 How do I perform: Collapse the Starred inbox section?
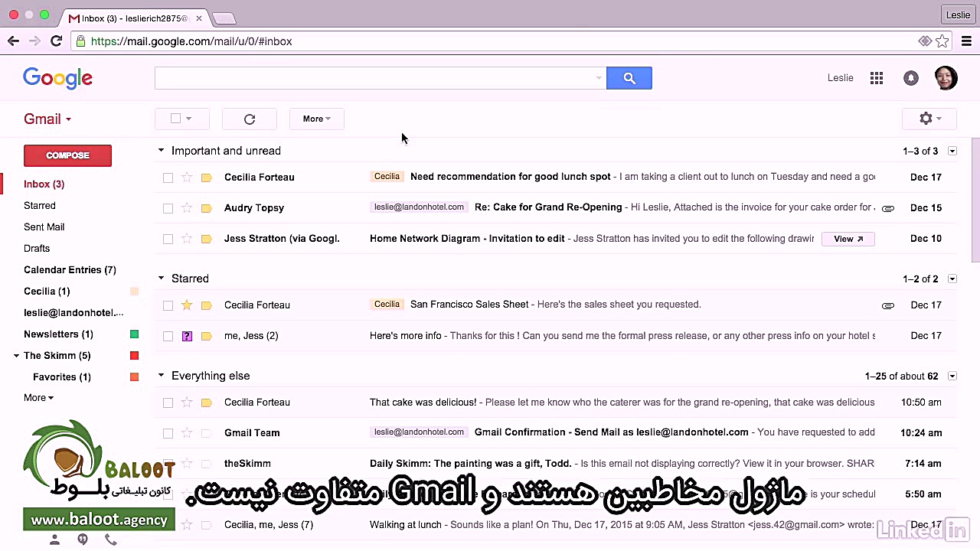(x=161, y=279)
